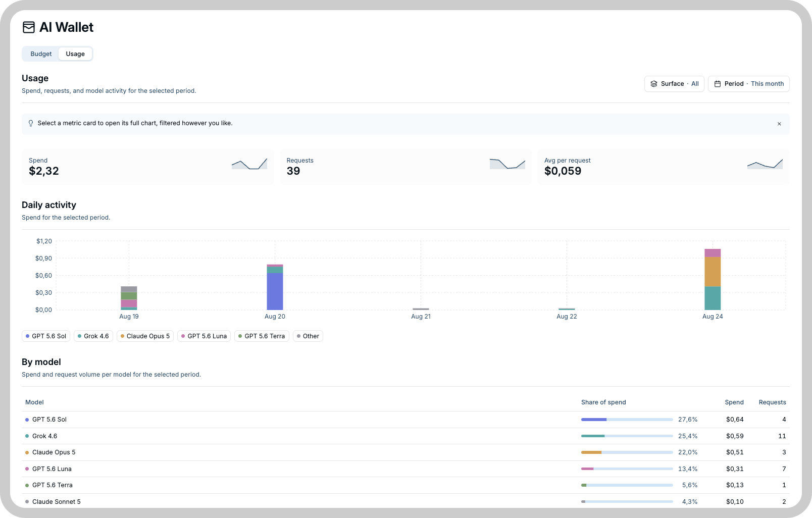The height and width of the screenshot is (518, 812).
Task: Click the Share of spend column header
Action: [x=603, y=402]
